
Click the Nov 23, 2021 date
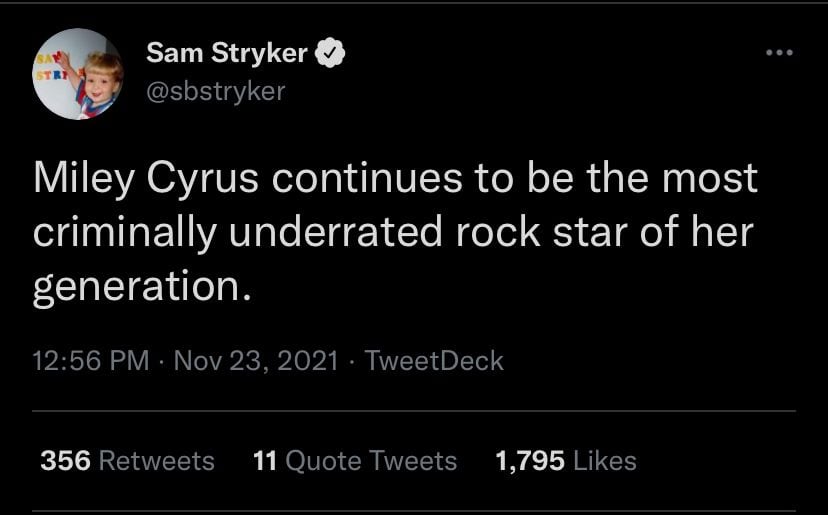pyautogui.click(x=256, y=360)
